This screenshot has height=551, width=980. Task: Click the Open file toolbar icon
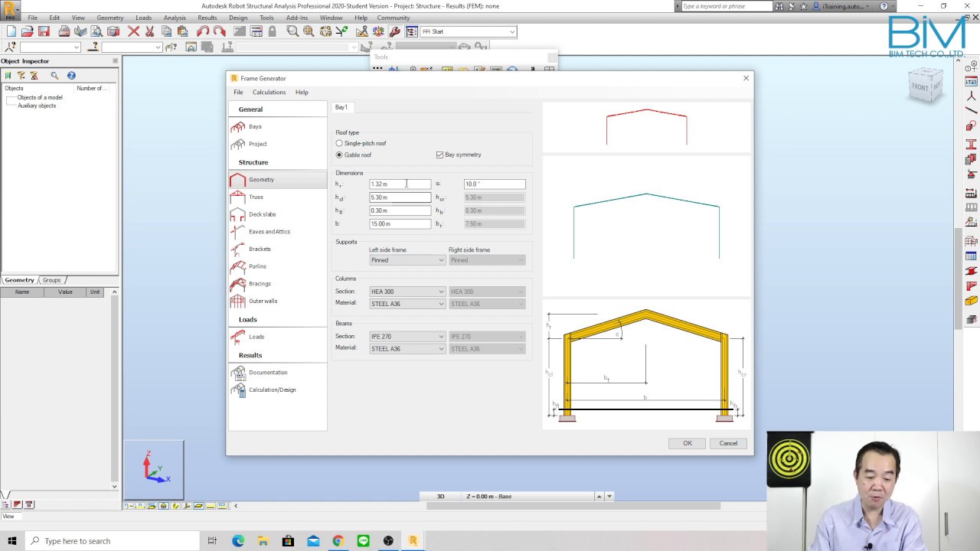pos(28,31)
